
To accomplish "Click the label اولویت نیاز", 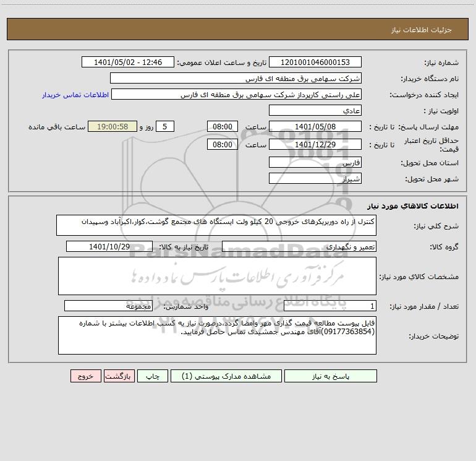I will point(441,111).
